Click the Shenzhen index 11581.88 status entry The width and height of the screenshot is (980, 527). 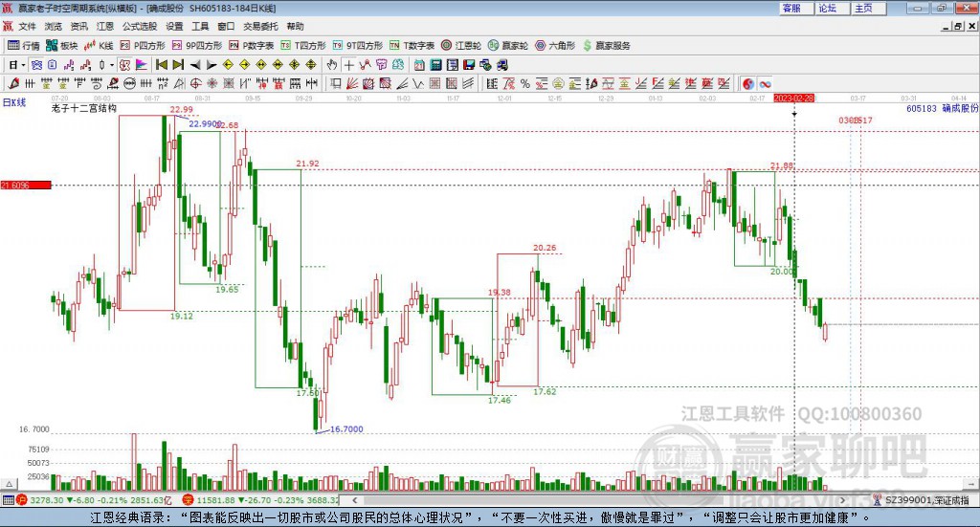tap(260, 500)
